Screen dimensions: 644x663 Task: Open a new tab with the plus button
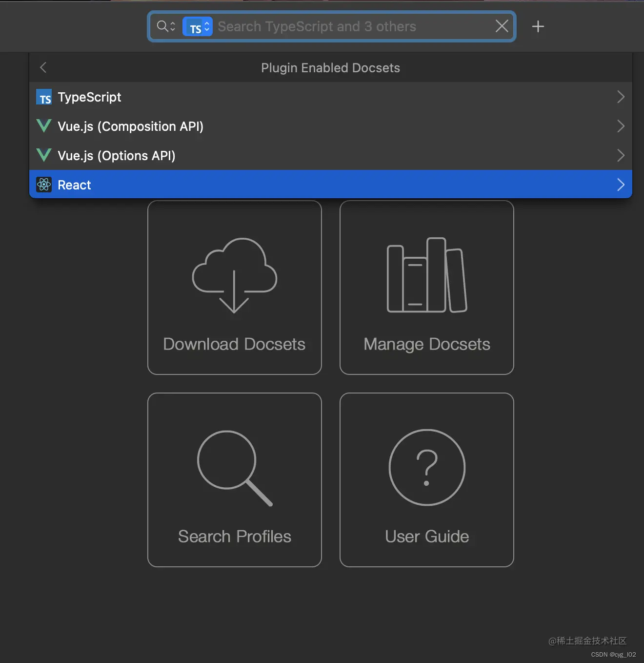tap(538, 26)
